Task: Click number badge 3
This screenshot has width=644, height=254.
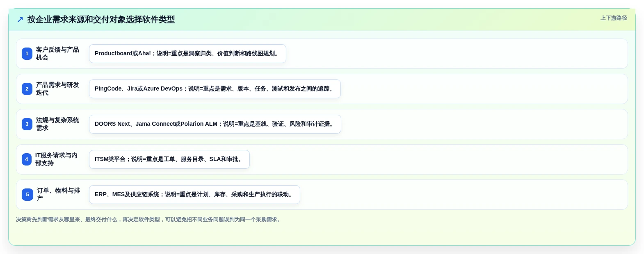Action: 27,124
